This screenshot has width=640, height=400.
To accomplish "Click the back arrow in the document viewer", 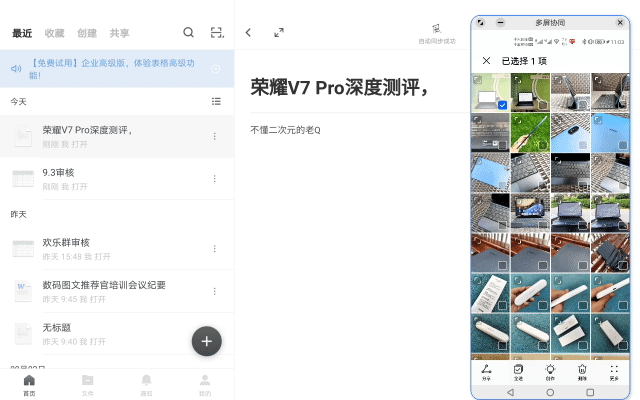I will coord(248,33).
